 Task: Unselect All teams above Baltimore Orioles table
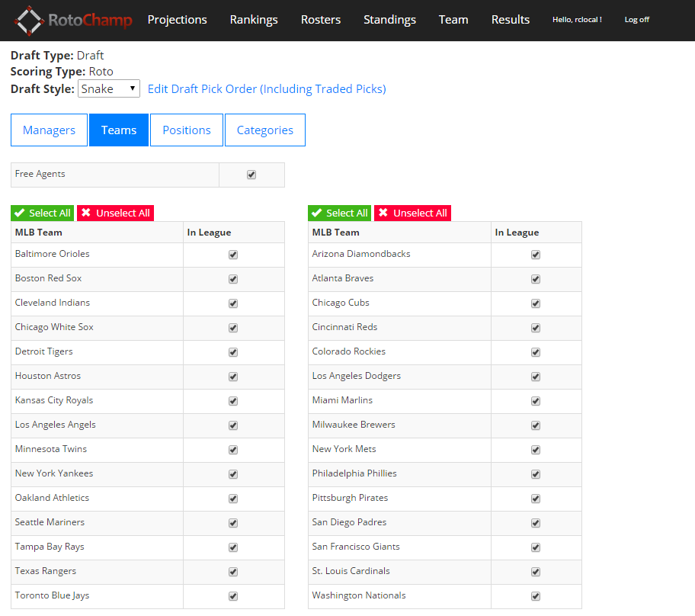(x=115, y=213)
